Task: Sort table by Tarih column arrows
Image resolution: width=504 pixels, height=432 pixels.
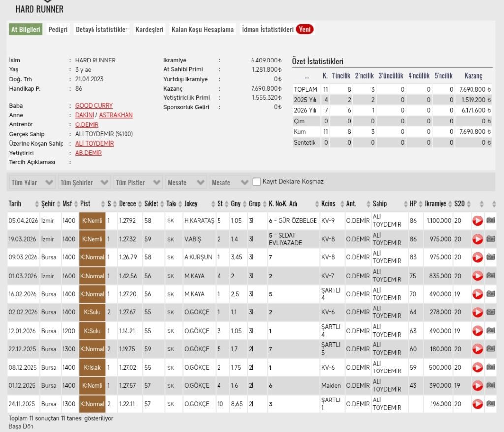Action: (x=37, y=204)
